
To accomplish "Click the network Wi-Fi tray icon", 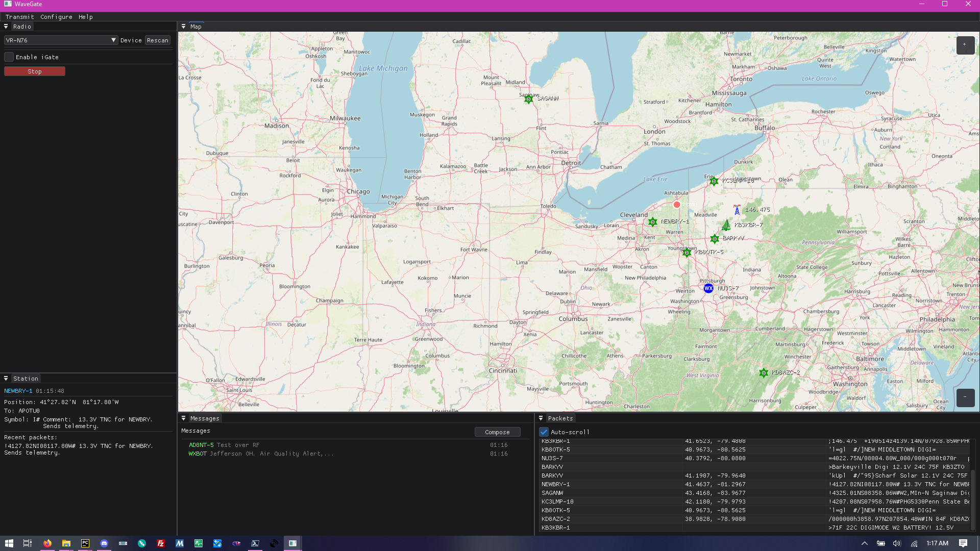I will click(914, 543).
